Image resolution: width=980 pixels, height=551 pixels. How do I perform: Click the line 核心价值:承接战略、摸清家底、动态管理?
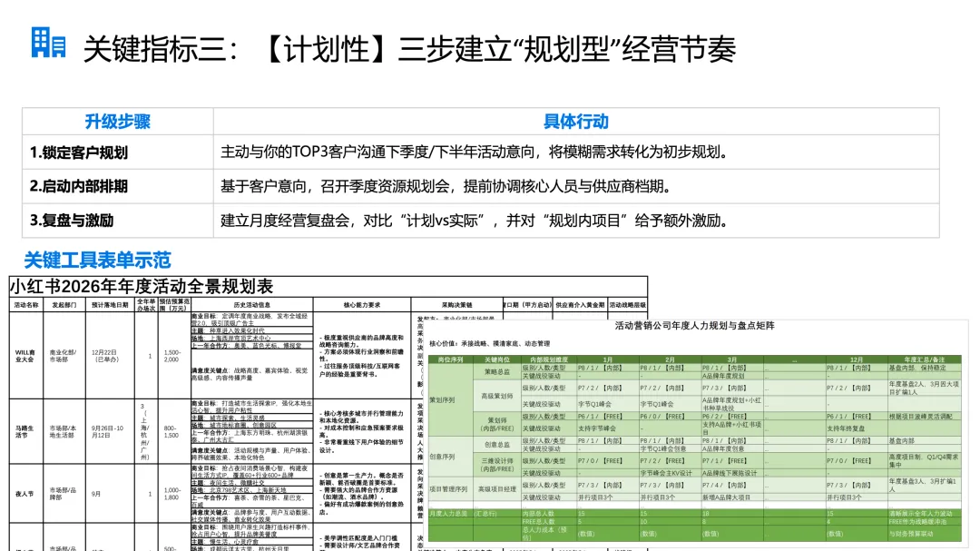coord(489,344)
